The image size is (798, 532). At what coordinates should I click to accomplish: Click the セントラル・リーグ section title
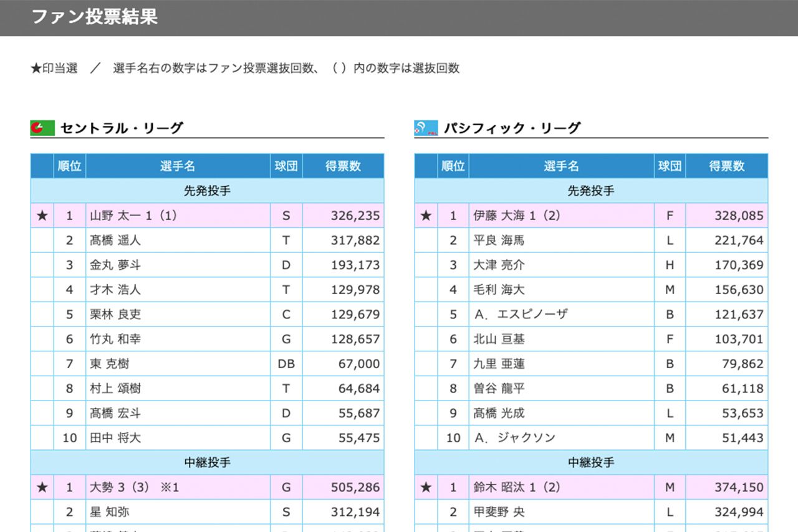(x=122, y=128)
